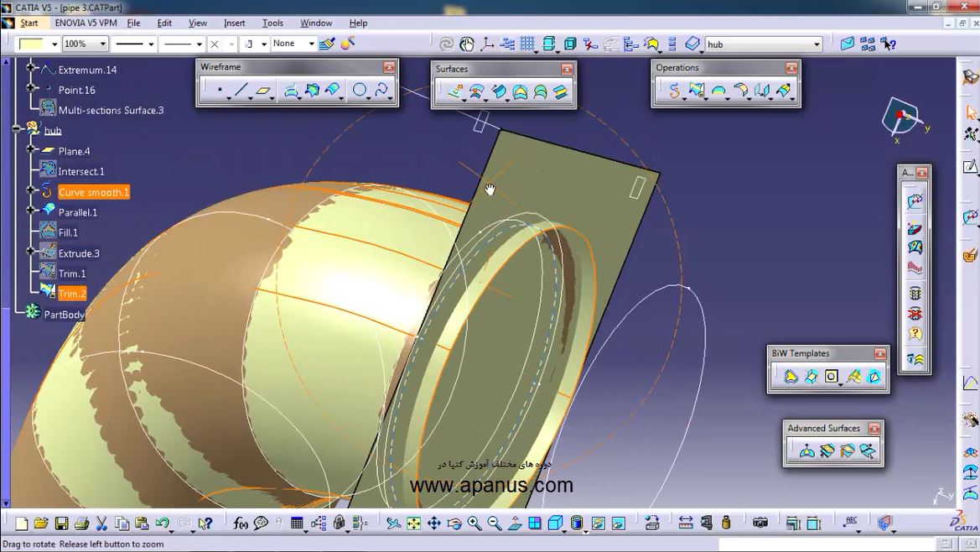This screenshot has height=552, width=980.
Task: Open the Window menu
Action: tap(316, 23)
